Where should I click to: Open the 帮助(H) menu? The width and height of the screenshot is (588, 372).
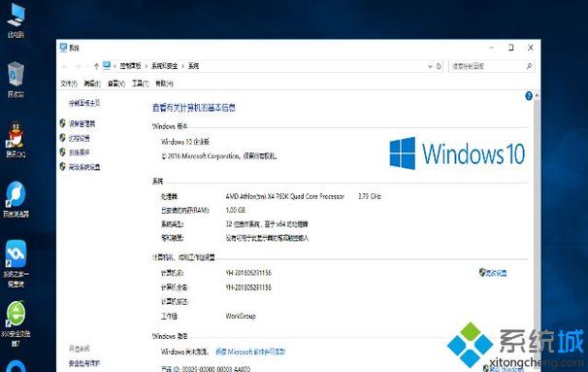click(164, 84)
